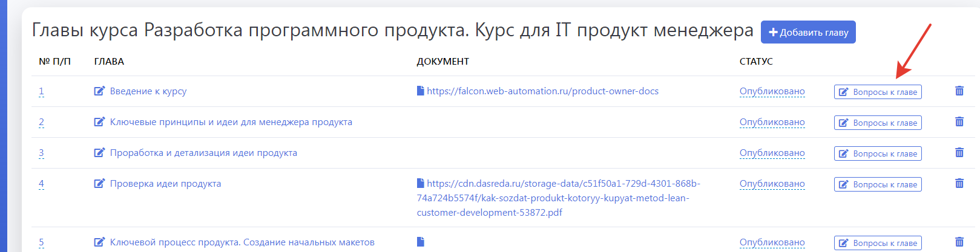Image resolution: width=980 pixels, height=252 pixels.
Task: Click trash icon for Введение к курсу row
Action: 959,91
